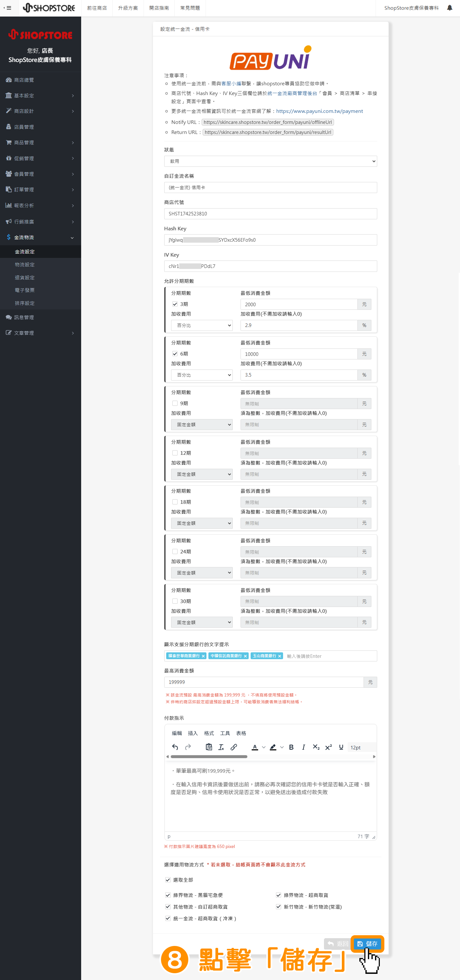
Task: Click the ShopStore logo in top bar
Action: [x=49, y=8]
